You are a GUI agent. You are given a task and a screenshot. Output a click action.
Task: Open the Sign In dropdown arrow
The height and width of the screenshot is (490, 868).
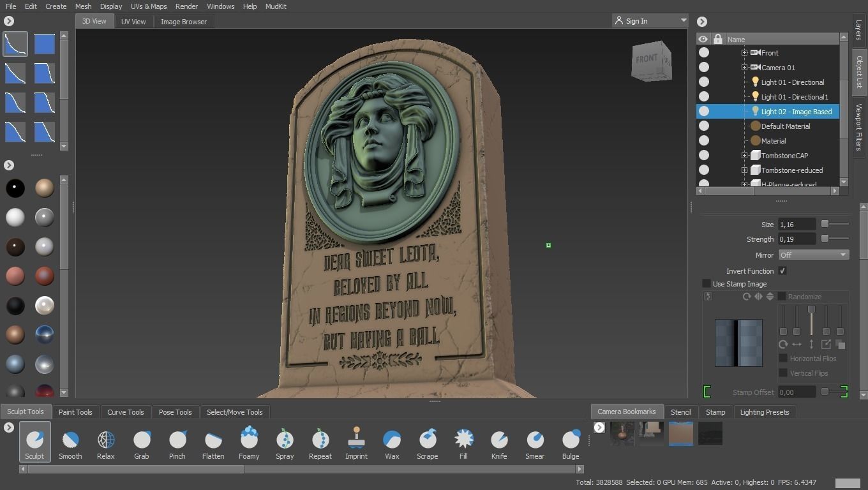[684, 20]
